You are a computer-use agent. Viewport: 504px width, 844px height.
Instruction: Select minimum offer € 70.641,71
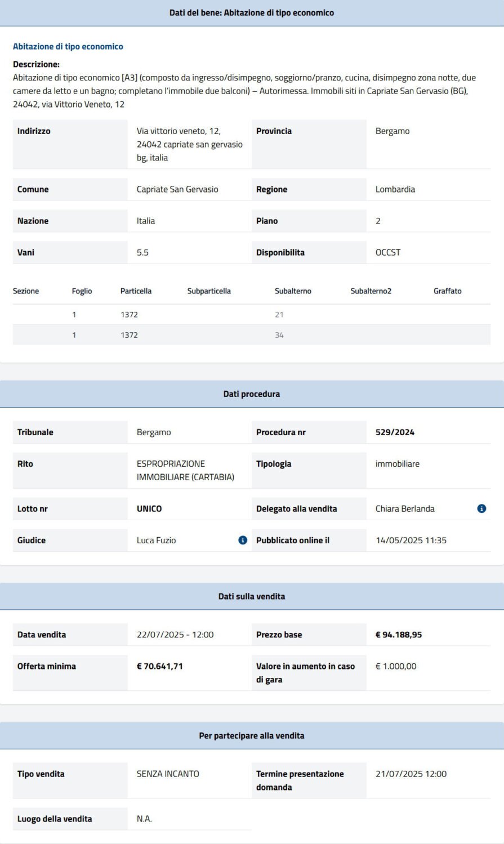160,666
